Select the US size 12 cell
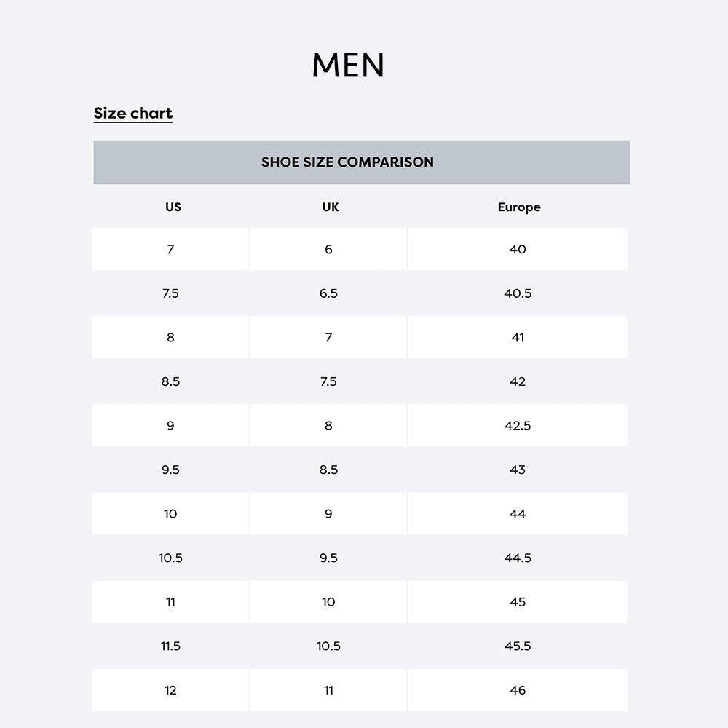This screenshot has width=728, height=728. point(170,690)
